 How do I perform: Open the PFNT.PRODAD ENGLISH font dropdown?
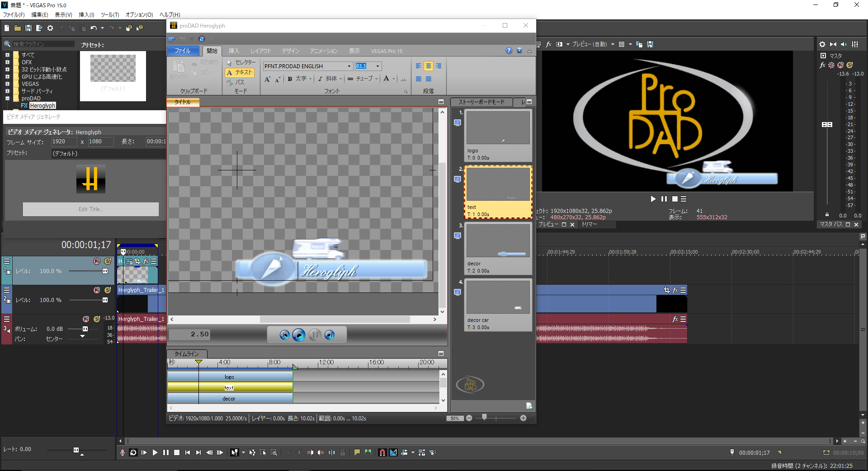[x=349, y=66]
